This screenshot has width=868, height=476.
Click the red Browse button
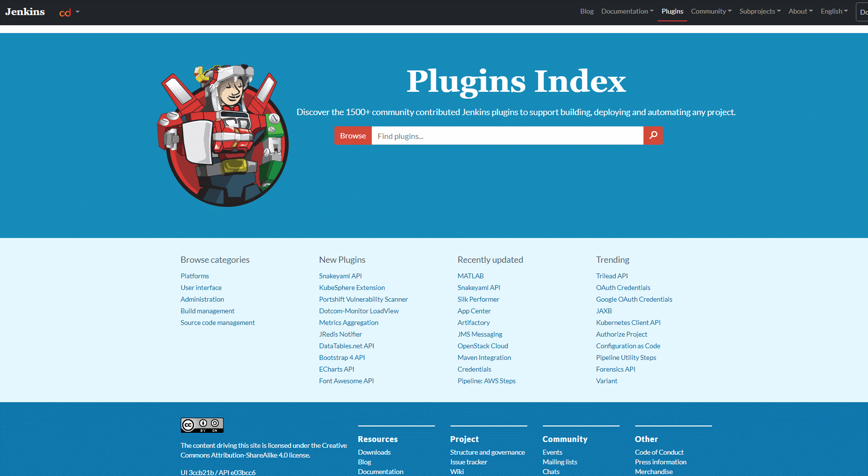coord(353,136)
